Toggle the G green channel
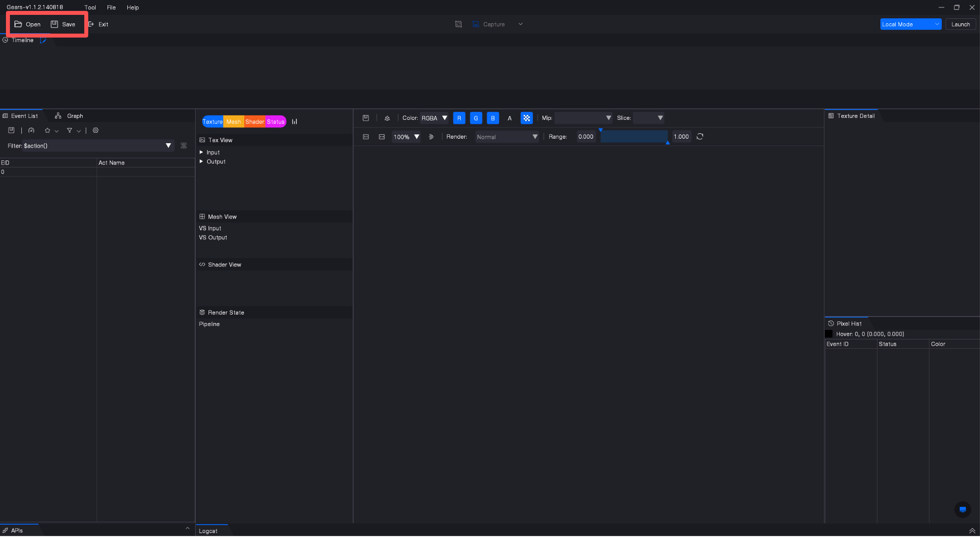The image size is (980, 537). pyautogui.click(x=476, y=118)
